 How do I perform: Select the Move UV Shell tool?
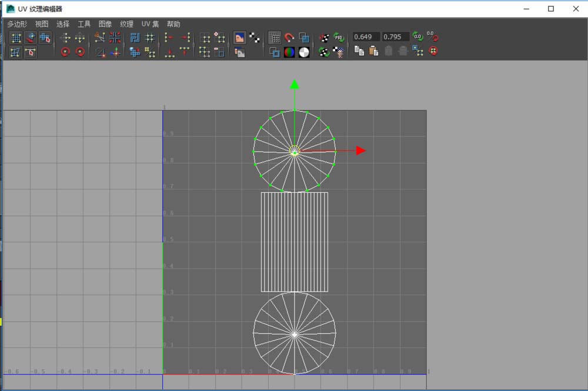(x=45, y=37)
